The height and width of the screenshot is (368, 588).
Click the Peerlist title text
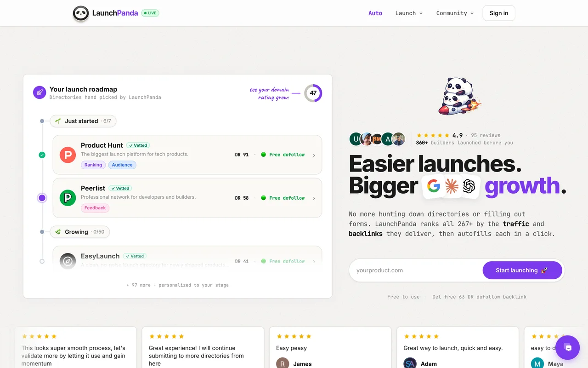pos(93,188)
